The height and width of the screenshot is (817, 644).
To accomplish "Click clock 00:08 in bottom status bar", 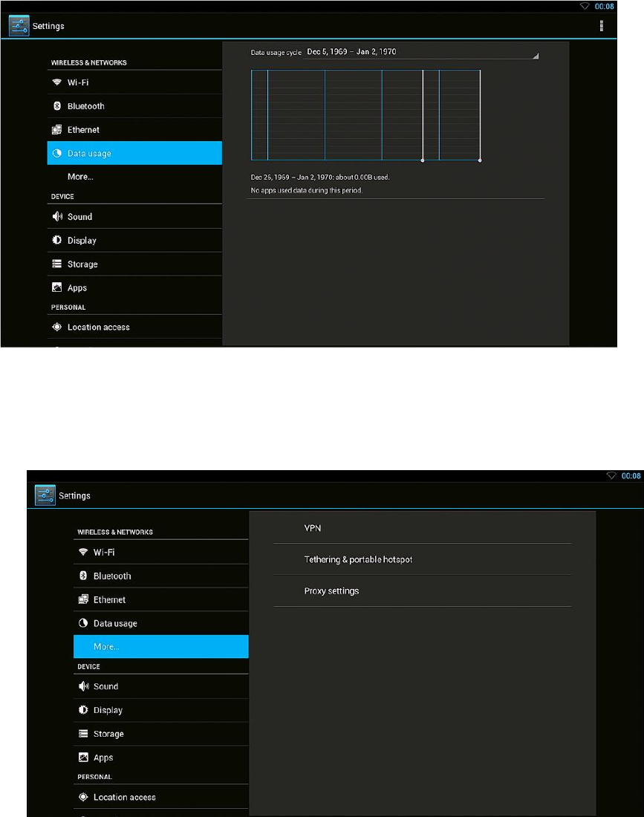I will (x=631, y=475).
